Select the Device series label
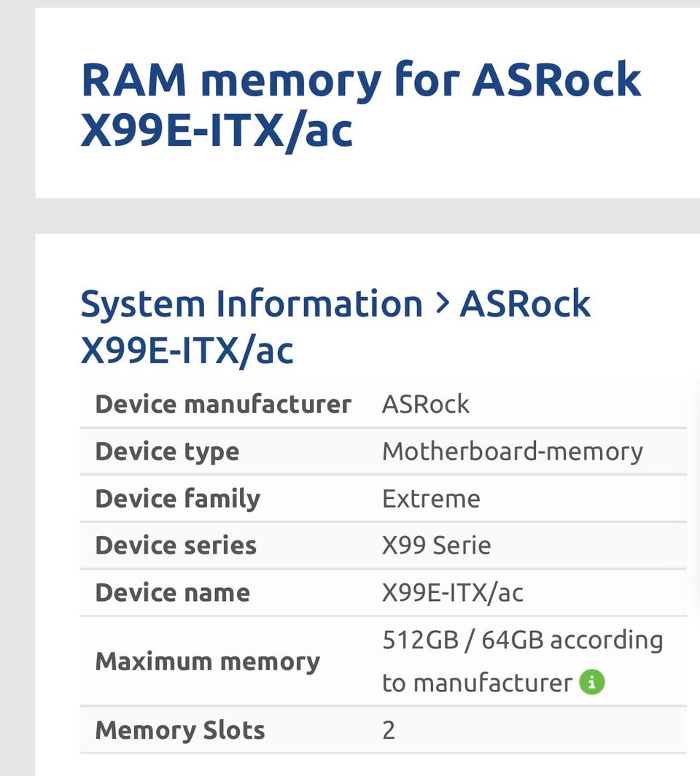Image resolution: width=700 pixels, height=776 pixels. pos(176,546)
